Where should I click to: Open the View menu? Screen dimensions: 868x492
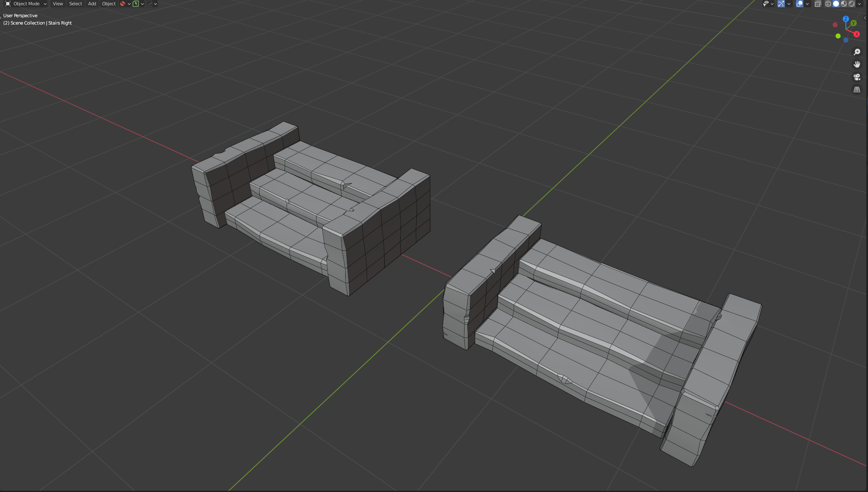pyautogui.click(x=58, y=4)
